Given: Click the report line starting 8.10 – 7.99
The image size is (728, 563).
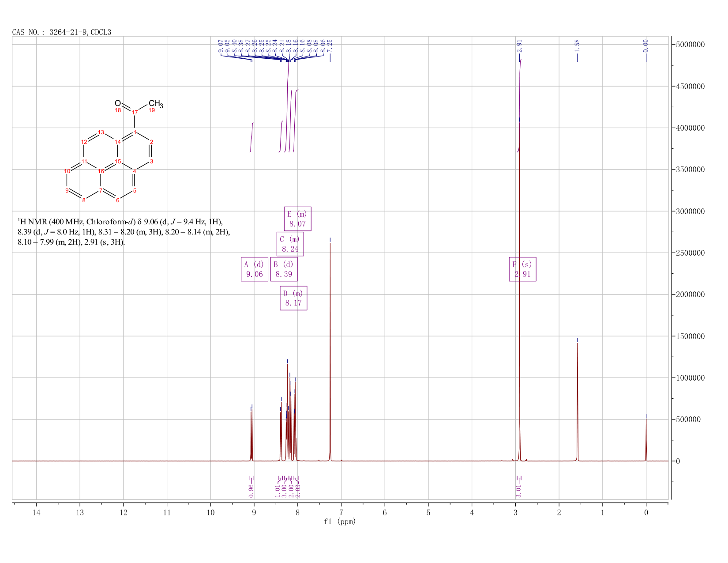Looking at the screenshot, I should [71, 242].
